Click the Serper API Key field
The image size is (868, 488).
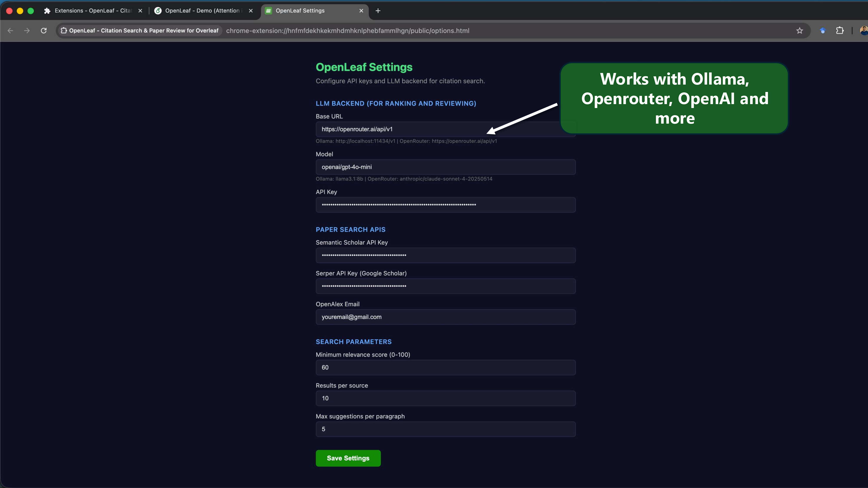pyautogui.click(x=445, y=286)
